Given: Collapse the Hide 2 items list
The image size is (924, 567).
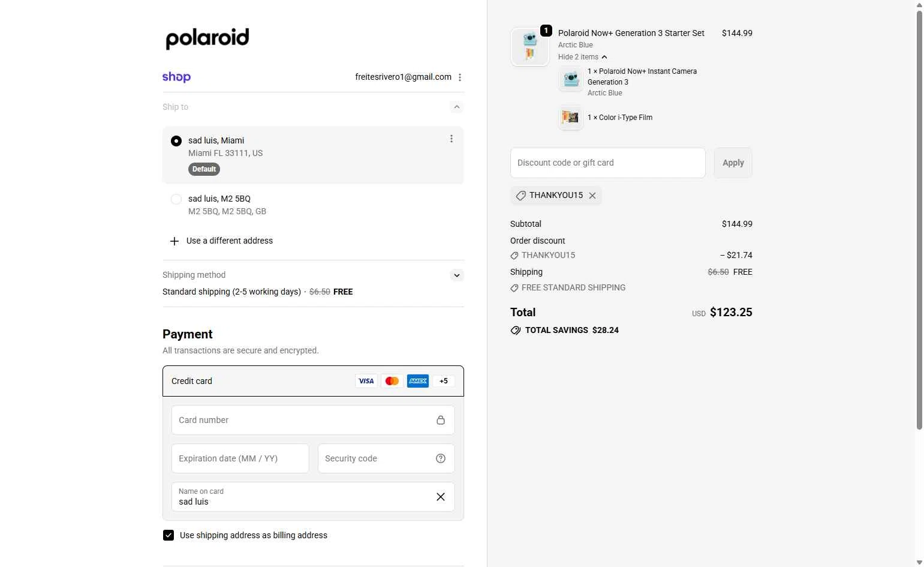Looking at the screenshot, I should point(582,57).
